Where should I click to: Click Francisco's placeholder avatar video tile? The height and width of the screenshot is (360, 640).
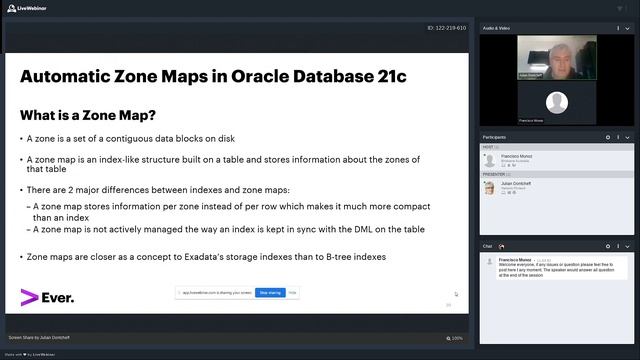pos(557,102)
